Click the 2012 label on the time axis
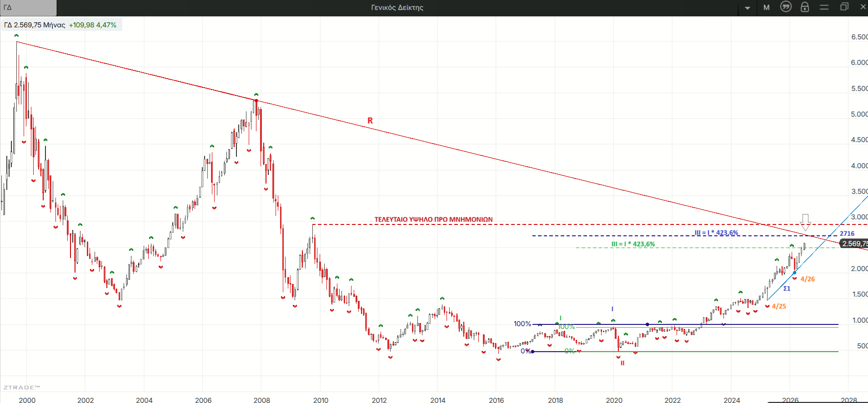This screenshot has height=403, width=868. coord(379,400)
